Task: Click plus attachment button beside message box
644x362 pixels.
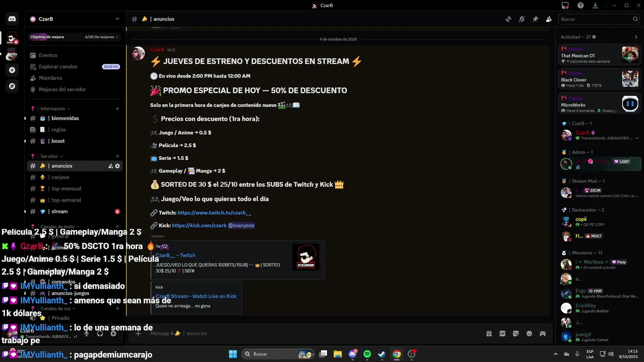Action: tap(138, 333)
